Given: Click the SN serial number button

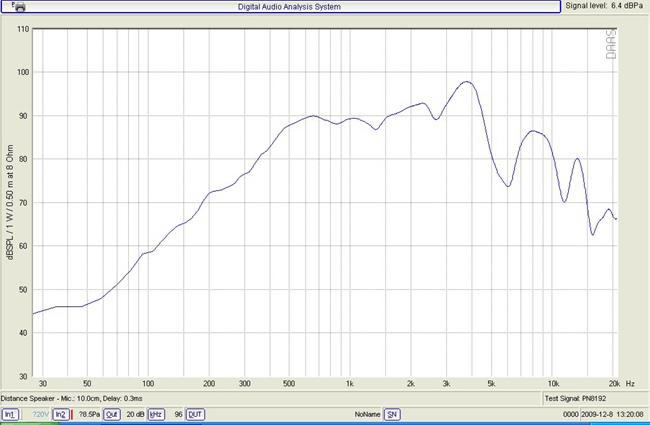Looking at the screenshot, I should coord(392,414).
